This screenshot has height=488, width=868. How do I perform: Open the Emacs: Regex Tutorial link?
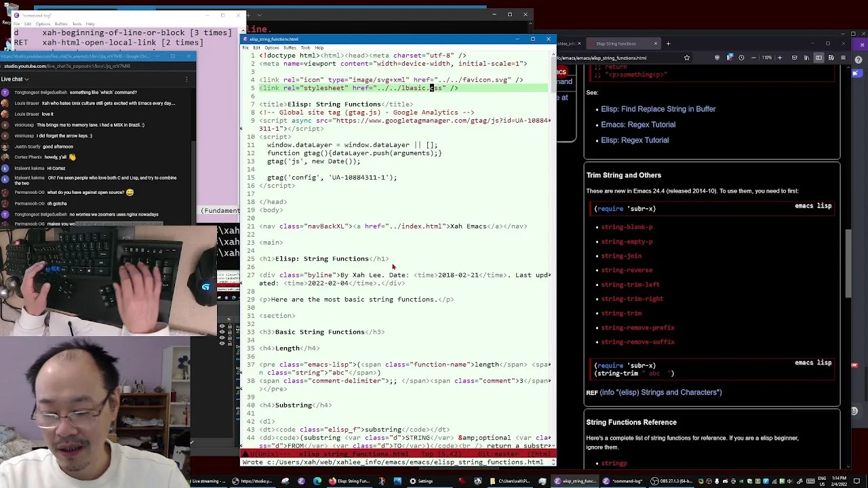638,124
